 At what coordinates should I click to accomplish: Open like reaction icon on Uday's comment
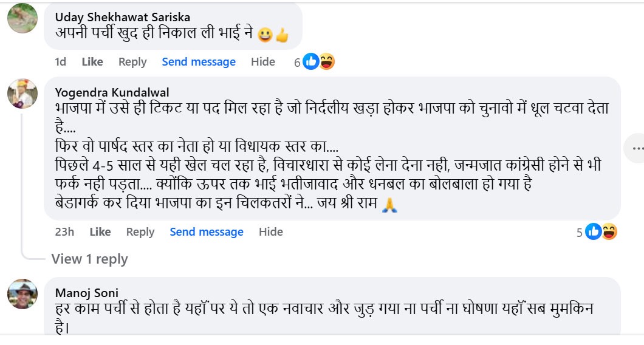[311, 61]
